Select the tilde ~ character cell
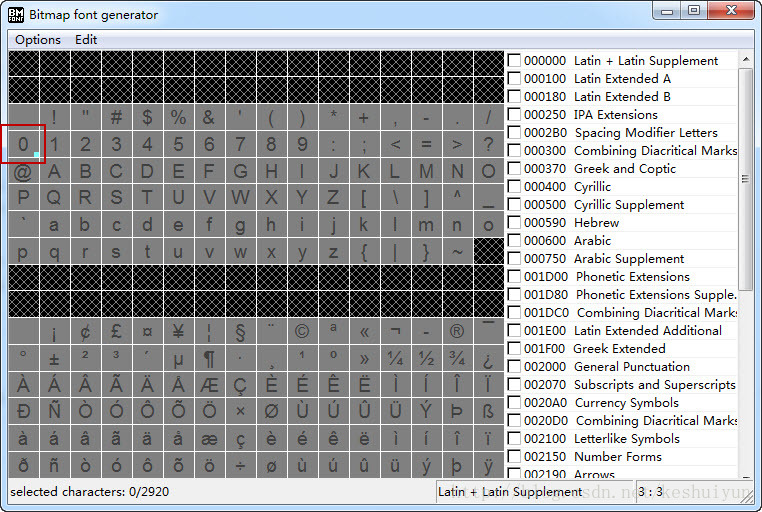Screen dimensions: 762x512 click(x=457, y=251)
